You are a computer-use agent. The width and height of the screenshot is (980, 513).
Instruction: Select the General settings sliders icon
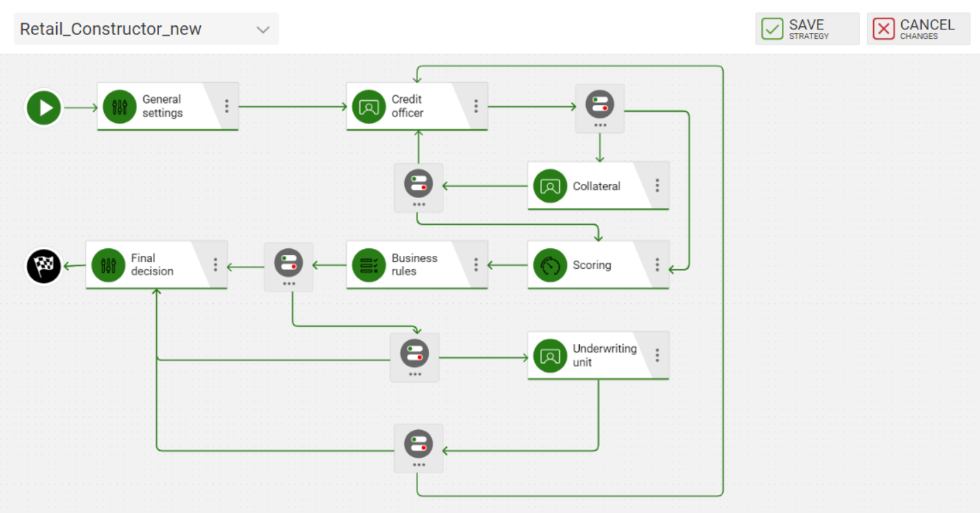120,107
